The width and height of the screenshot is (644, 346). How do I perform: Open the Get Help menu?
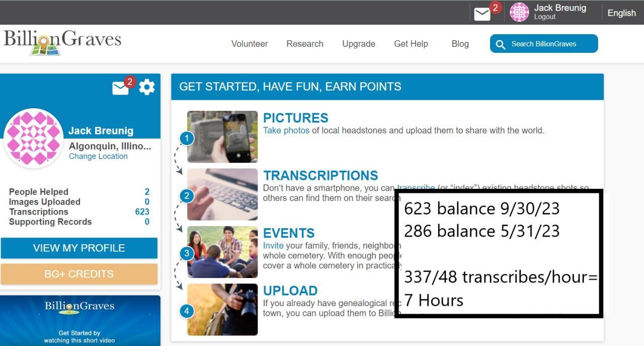(x=411, y=44)
